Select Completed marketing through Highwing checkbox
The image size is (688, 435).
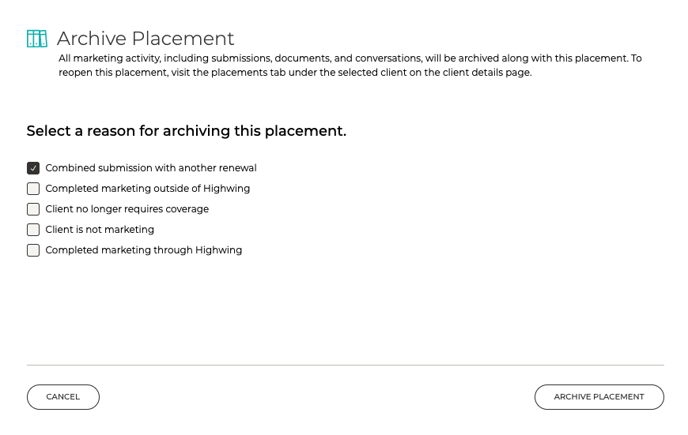[33, 250]
